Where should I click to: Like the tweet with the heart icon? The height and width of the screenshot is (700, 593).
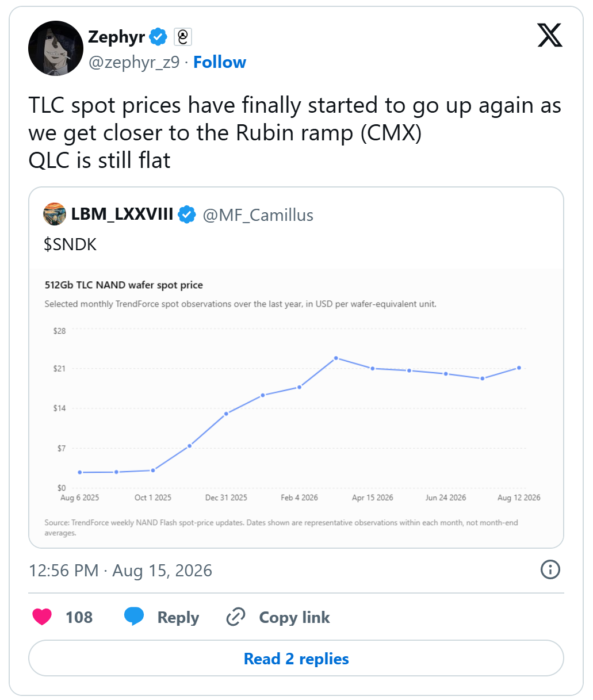point(42,617)
